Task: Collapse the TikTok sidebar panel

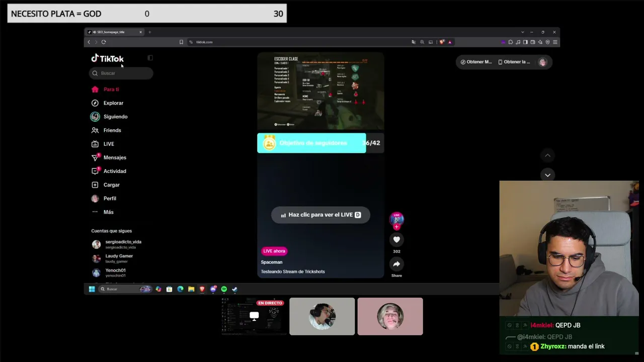Action: click(150, 58)
